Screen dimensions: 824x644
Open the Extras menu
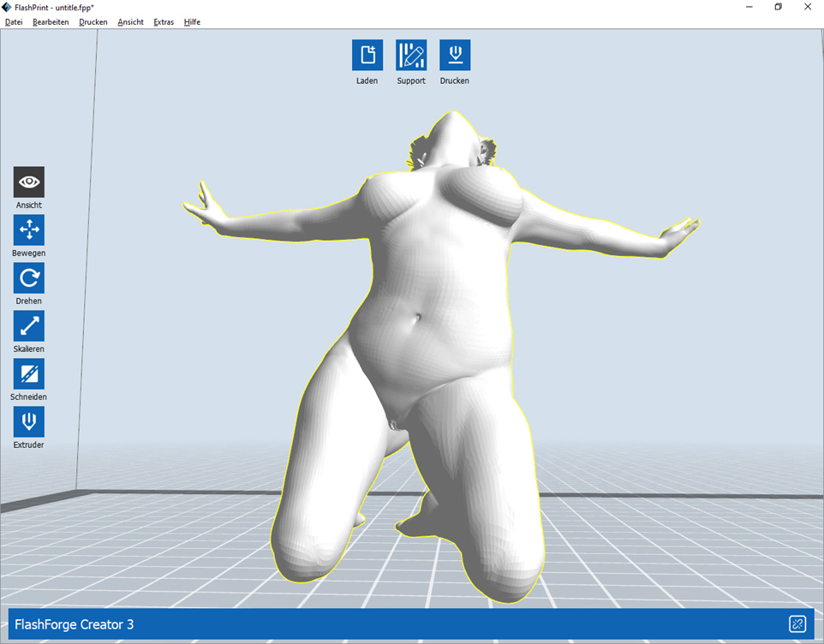pyautogui.click(x=164, y=22)
